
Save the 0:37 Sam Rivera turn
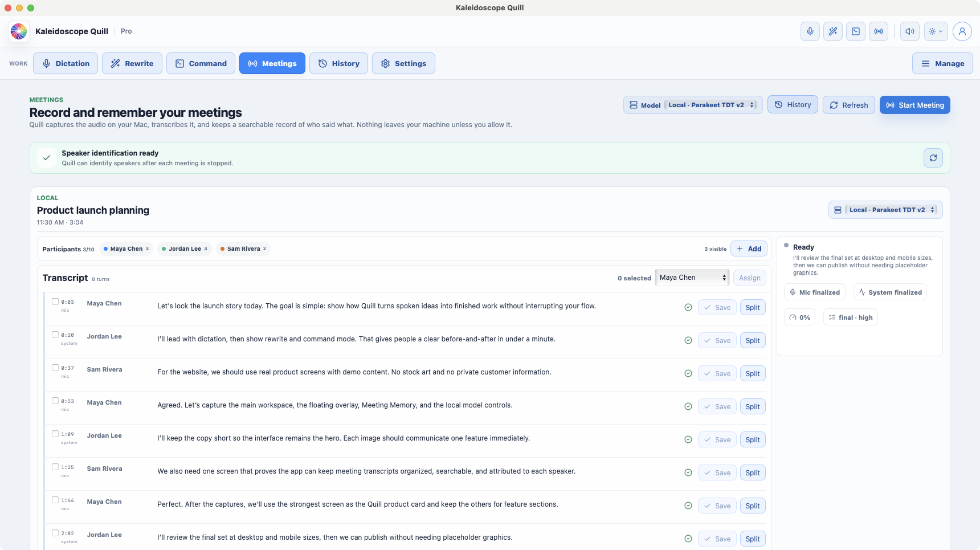[x=717, y=373]
